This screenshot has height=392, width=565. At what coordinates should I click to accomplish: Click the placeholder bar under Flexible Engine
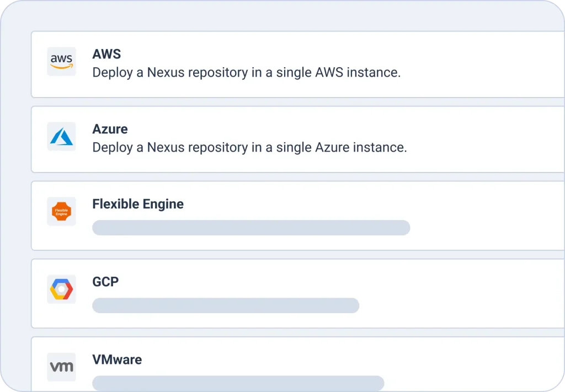tap(251, 228)
